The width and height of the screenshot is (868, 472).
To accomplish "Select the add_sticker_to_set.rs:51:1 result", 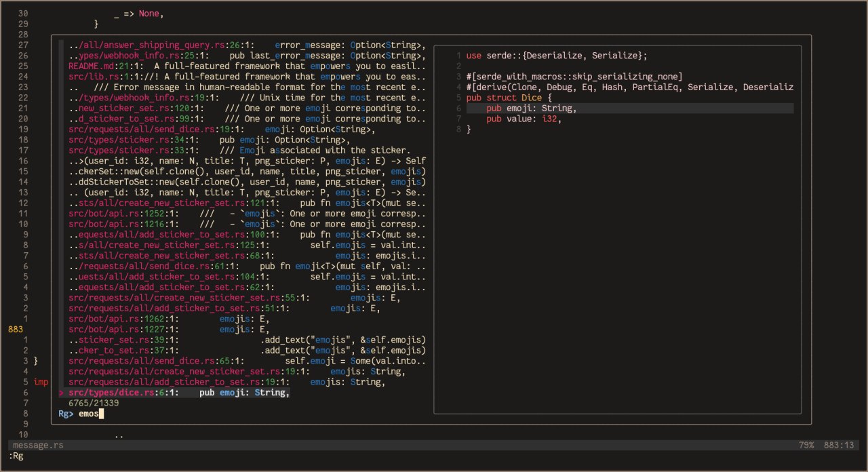I will click(224, 308).
